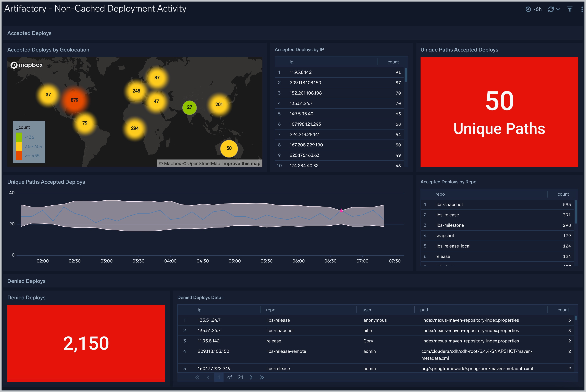
Task: Open the © Mapbox attribution link
Action: point(170,164)
